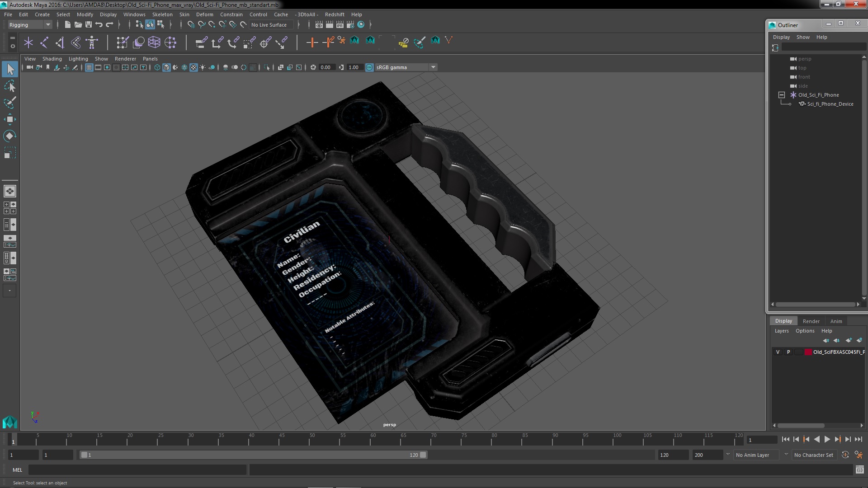Select Sci_fi_Phone_Device in the Outliner
The image size is (868, 488).
point(830,104)
